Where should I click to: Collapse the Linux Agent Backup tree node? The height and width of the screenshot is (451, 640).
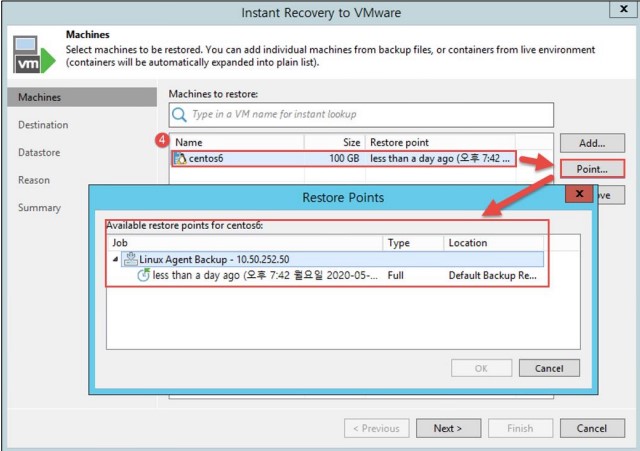pyautogui.click(x=116, y=259)
